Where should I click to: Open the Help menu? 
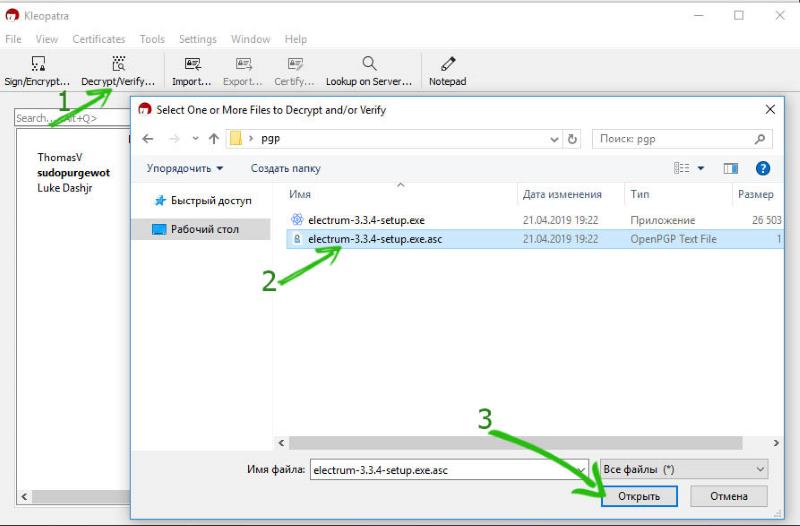pos(295,39)
